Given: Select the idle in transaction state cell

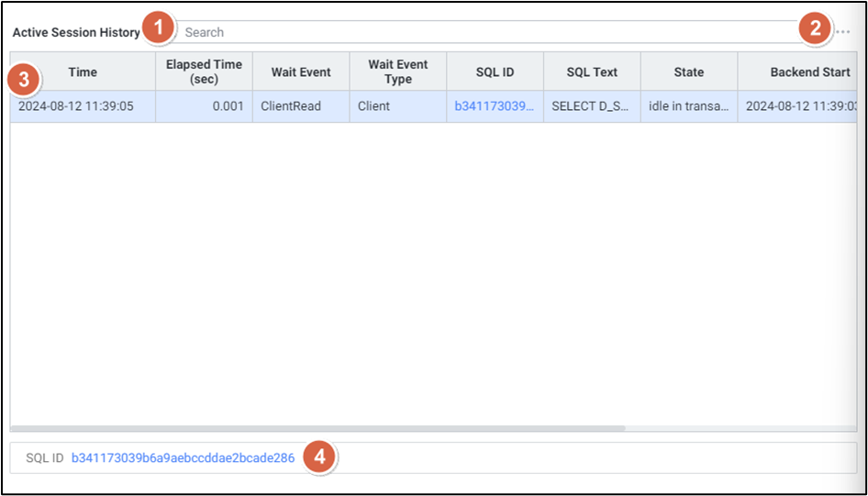Looking at the screenshot, I should [x=689, y=106].
